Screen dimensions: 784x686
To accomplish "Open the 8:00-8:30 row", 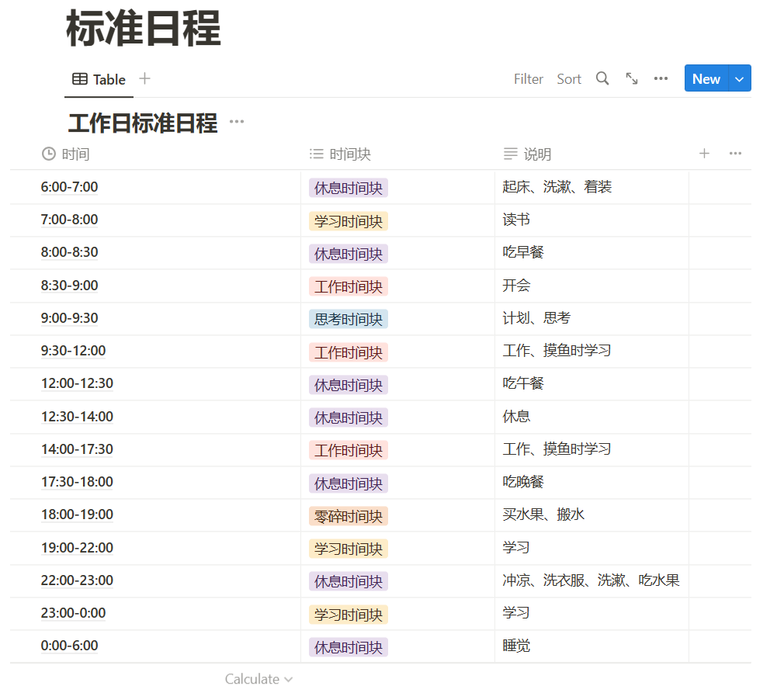I will click(x=70, y=252).
